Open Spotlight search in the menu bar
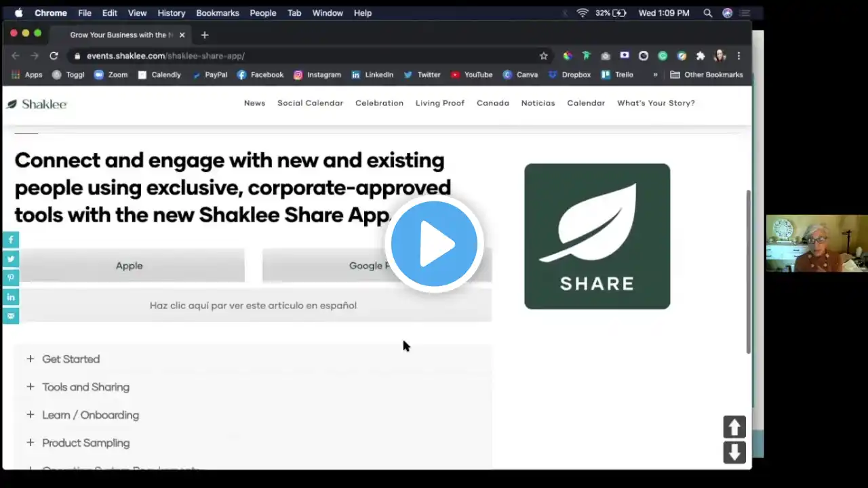The width and height of the screenshot is (868, 488). (x=707, y=13)
